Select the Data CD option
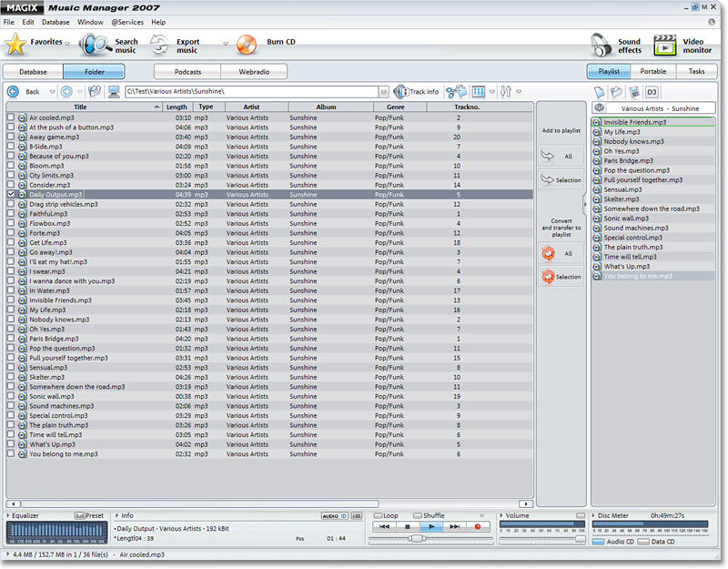The height and width of the screenshot is (569, 728). (643, 542)
